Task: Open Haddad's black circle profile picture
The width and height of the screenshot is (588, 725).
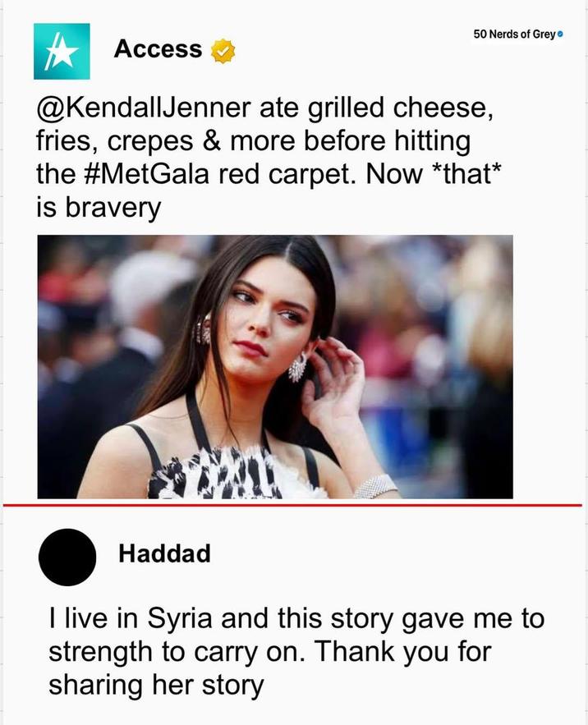Action: (x=67, y=557)
